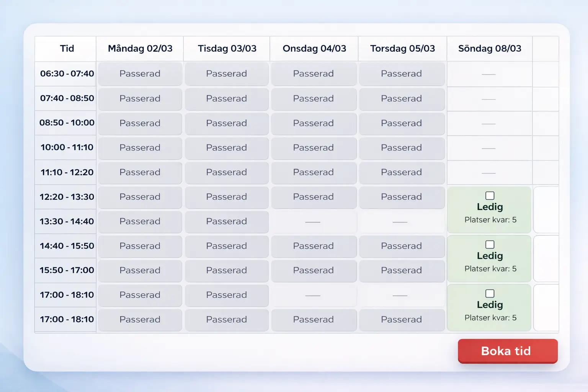Click the "Platser kvar: 5" text at 14:40
Viewport: 588px width, 392px height.
490,269
